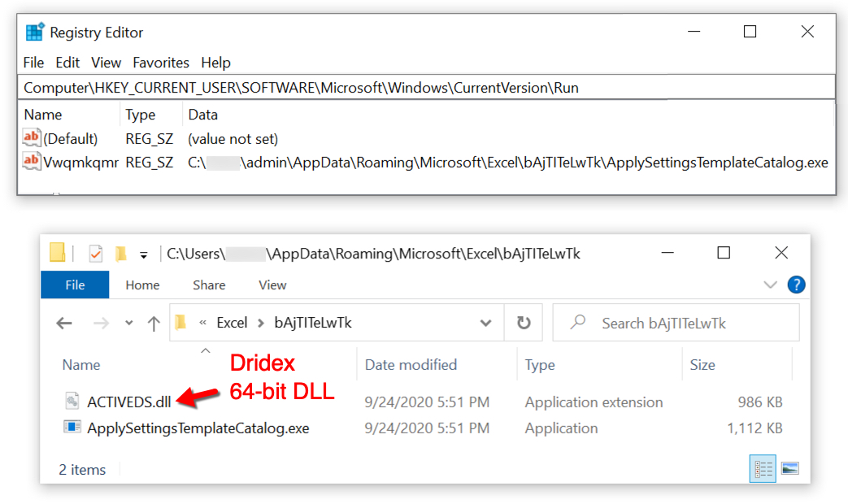Click the Registry Editor address bar path
The width and height of the screenshot is (848, 504).
click(426, 88)
